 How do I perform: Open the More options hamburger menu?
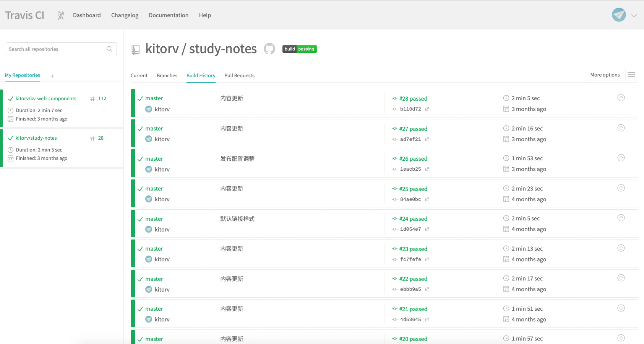tap(631, 75)
